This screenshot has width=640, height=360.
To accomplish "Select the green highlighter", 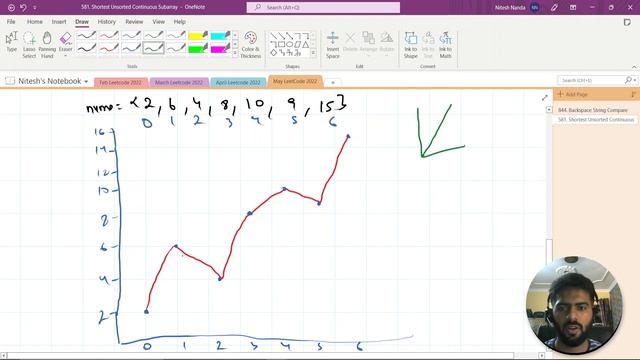I will pyautogui.click(x=198, y=49).
